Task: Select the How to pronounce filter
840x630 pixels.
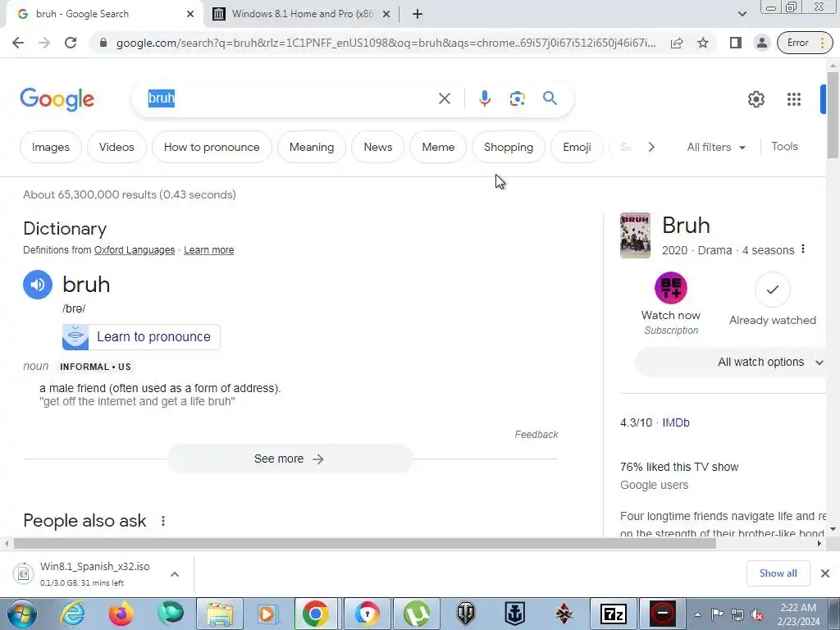Action: coord(212,147)
